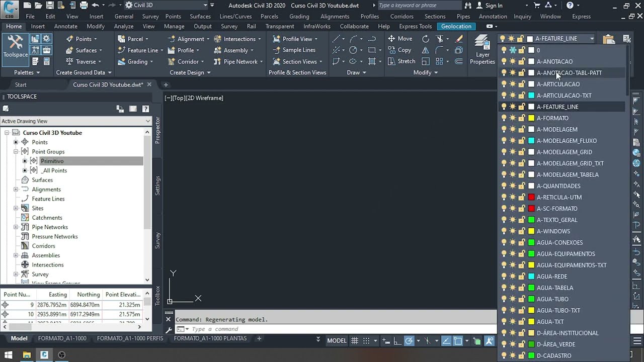Select the Primitivo point group

pyautogui.click(x=52, y=161)
